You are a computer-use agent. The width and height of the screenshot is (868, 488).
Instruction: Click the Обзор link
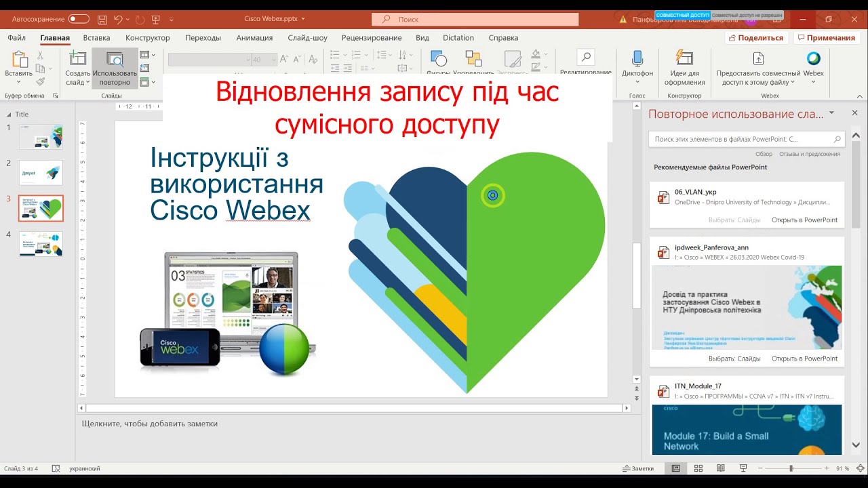[764, 154]
